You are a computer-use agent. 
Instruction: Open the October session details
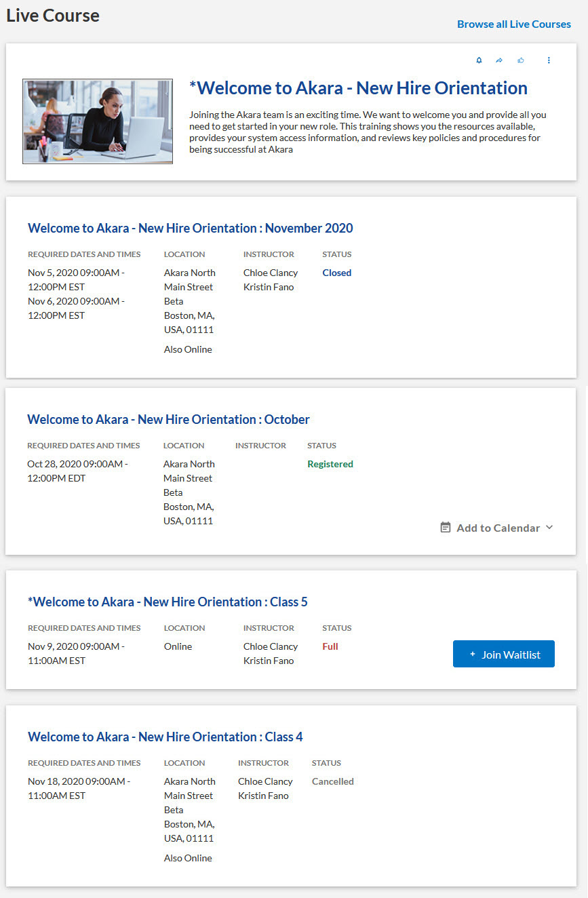click(x=167, y=419)
